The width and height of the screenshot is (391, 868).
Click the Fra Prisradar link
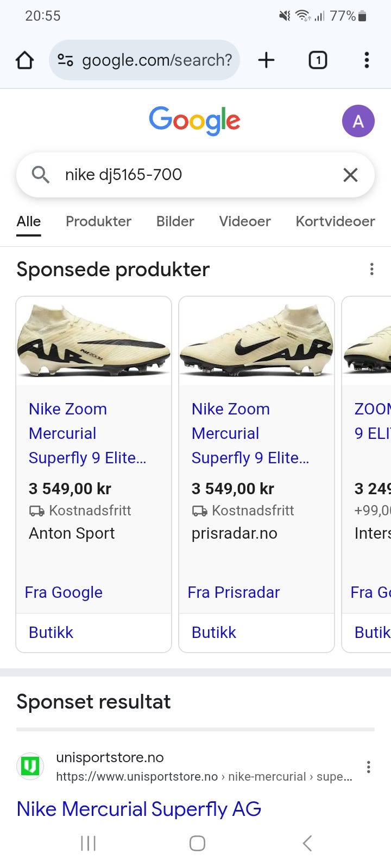pos(234,592)
